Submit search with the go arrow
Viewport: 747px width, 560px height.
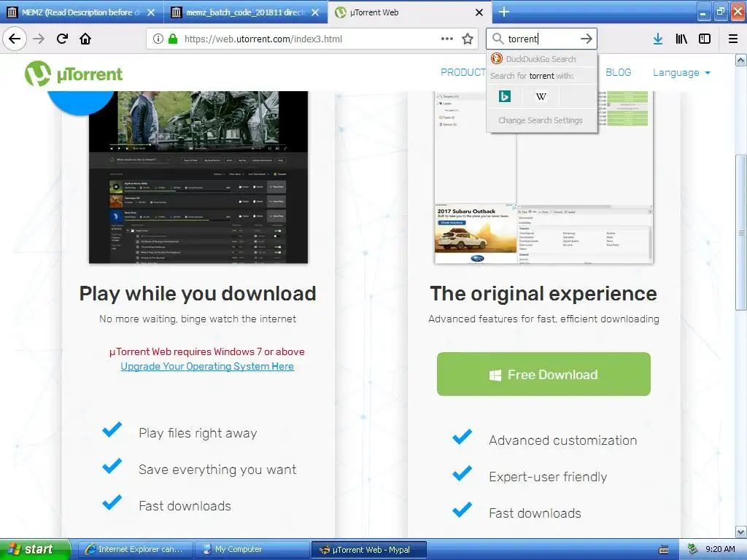tap(587, 39)
